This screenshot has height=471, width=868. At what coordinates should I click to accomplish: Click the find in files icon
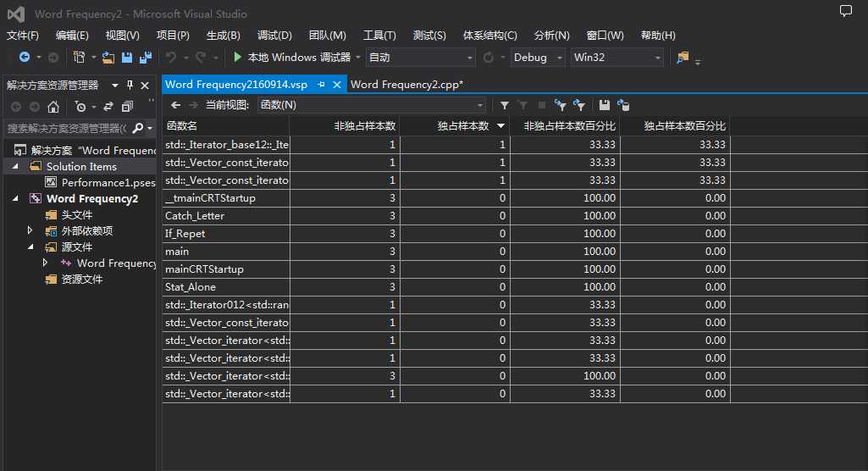coord(683,57)
